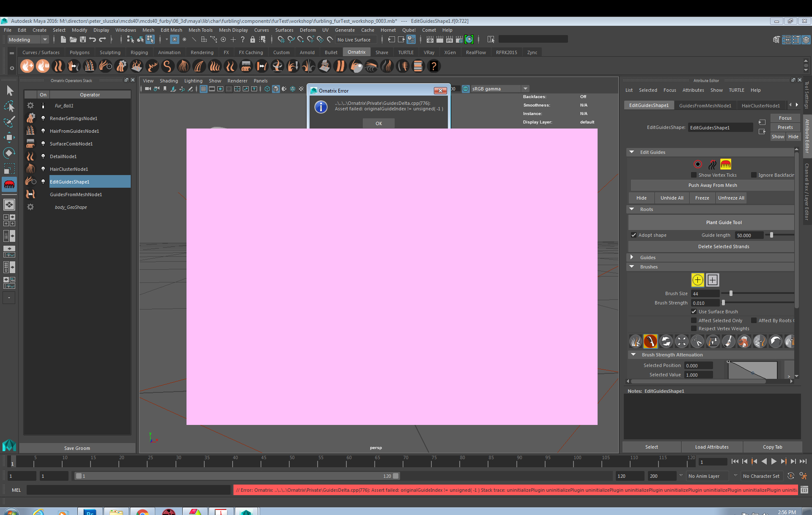Expand the Guides section
Image resolution: width=812 pixels, height=515 pixels.
click(632, 257)
